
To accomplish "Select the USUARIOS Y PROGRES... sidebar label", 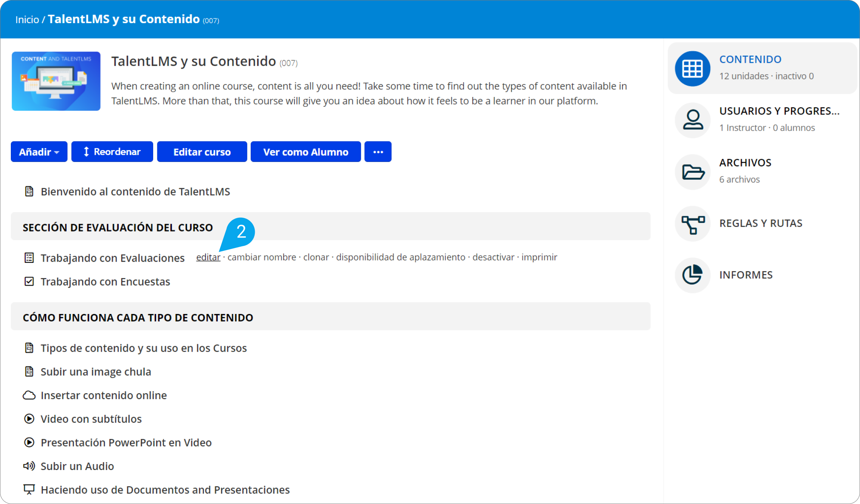I will [x=780, y=111].
